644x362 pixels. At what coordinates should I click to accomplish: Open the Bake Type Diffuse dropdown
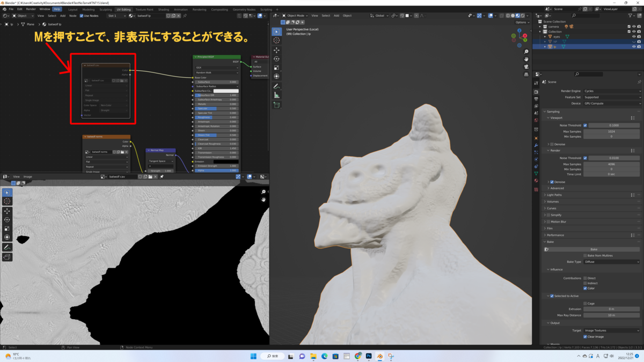tap(612, 262)
